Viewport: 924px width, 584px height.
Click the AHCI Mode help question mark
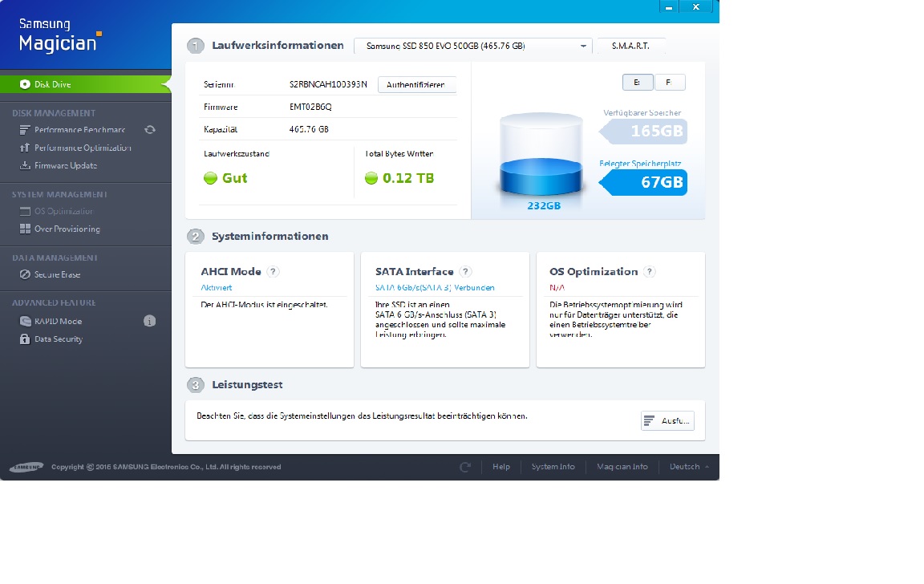pos(273,272)
